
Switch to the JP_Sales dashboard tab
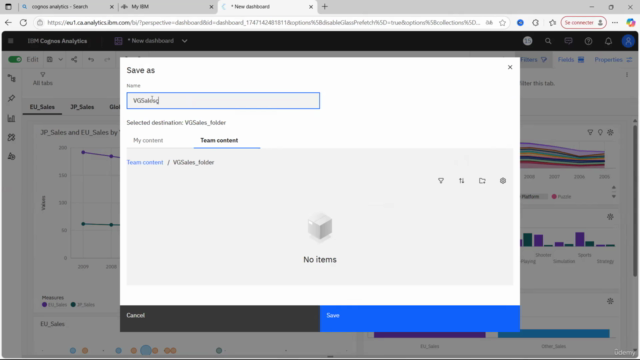coord(82,107)
